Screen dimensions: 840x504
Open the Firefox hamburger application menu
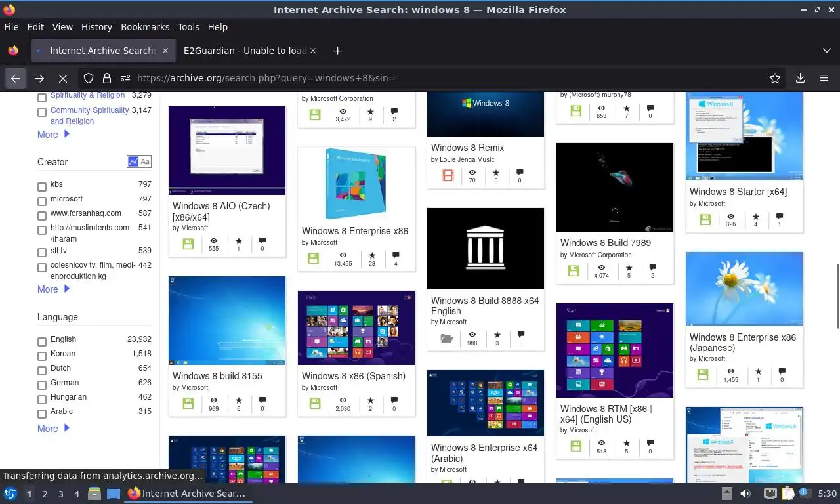click(824, 78)
